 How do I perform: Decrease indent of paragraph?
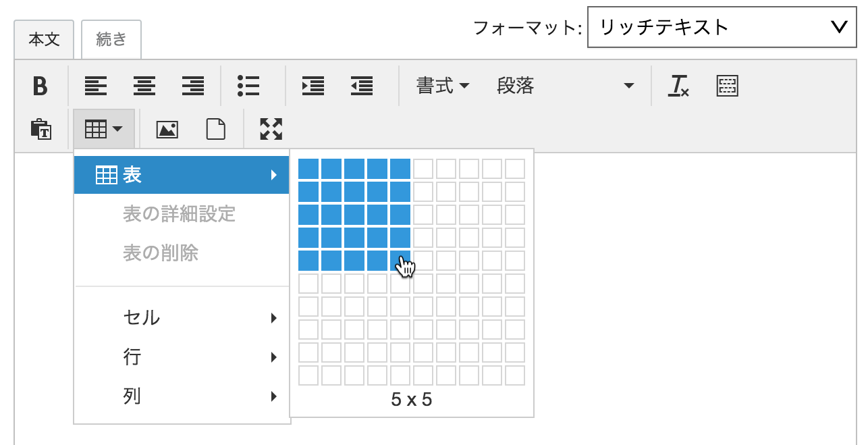click(362, 86)
